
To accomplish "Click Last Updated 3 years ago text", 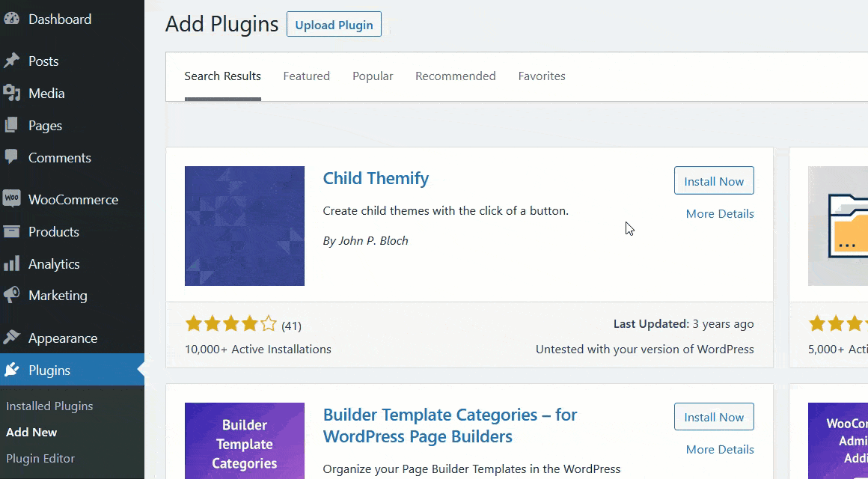I will [x=684, y=324].
